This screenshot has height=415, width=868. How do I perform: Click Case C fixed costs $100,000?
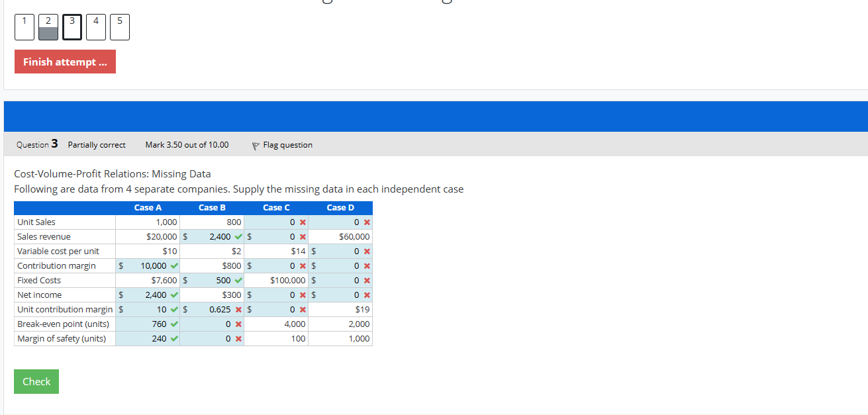pos(288,280)
